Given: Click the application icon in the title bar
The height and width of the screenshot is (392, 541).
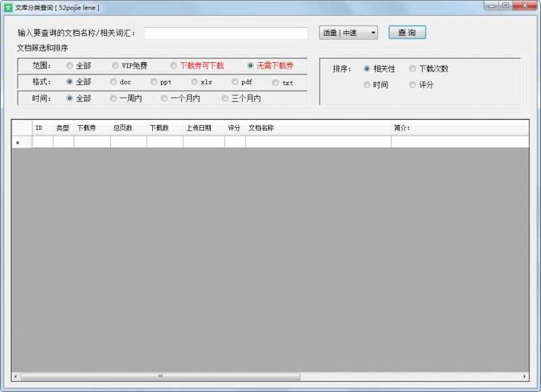Looking at the screenshot, I should (7, 7).
